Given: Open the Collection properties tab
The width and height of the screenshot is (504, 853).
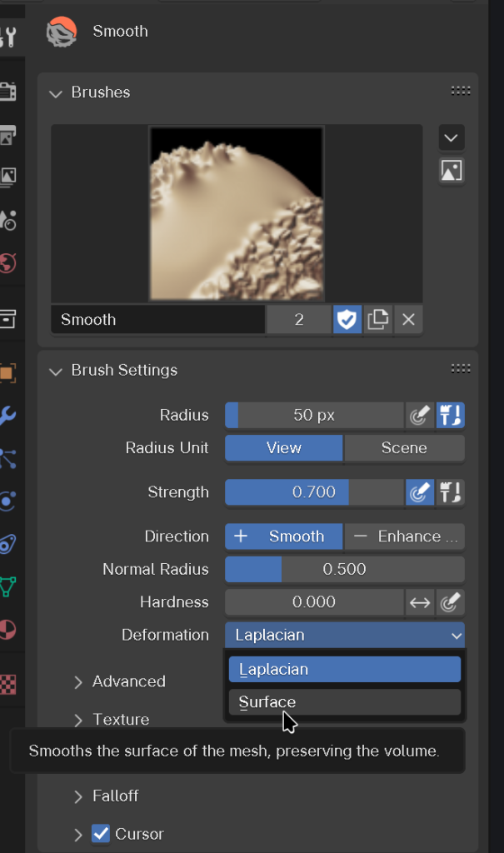Looking at the screenshot, I should click(8, 319).
